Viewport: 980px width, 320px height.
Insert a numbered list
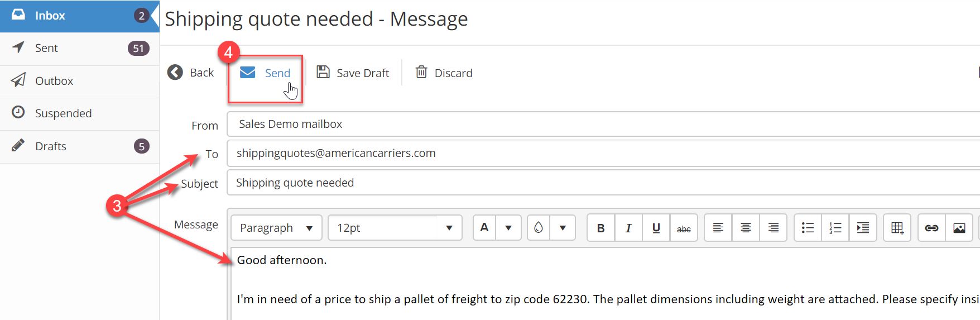(x=835, y=228)
